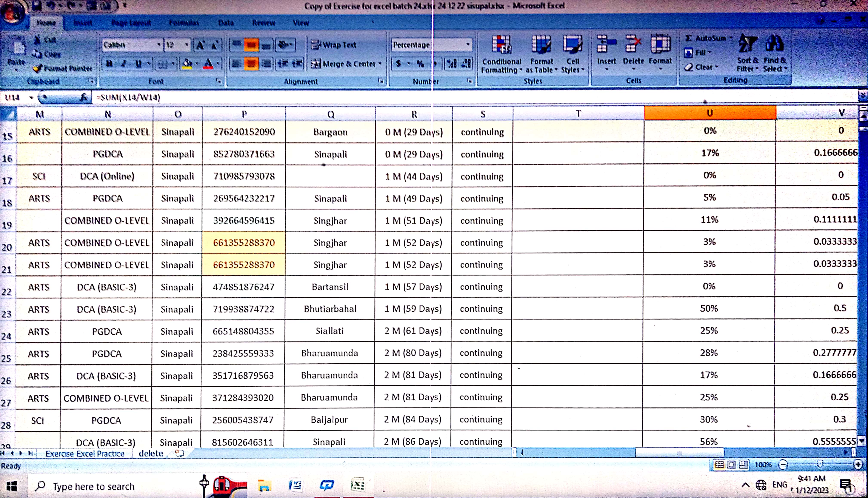This screenshot has height=498, width=868.
Task: Switch to the Page Layout tab
Action: pyautogui.click(x=131, y=23)
